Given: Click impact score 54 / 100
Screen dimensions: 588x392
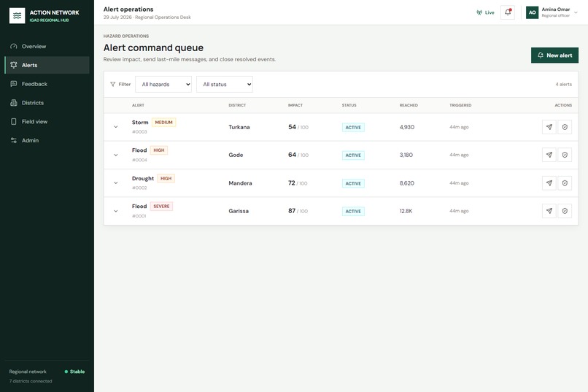Looking at the screenshot, I should 298,127.
